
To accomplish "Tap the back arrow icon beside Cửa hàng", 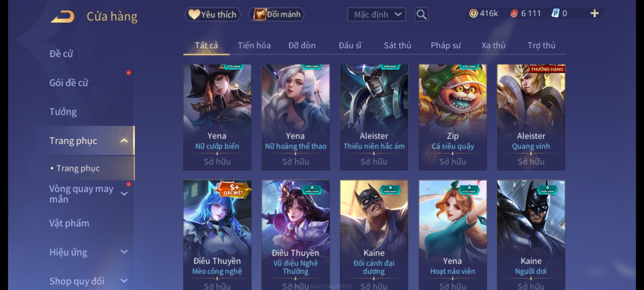I will point(62,17).
